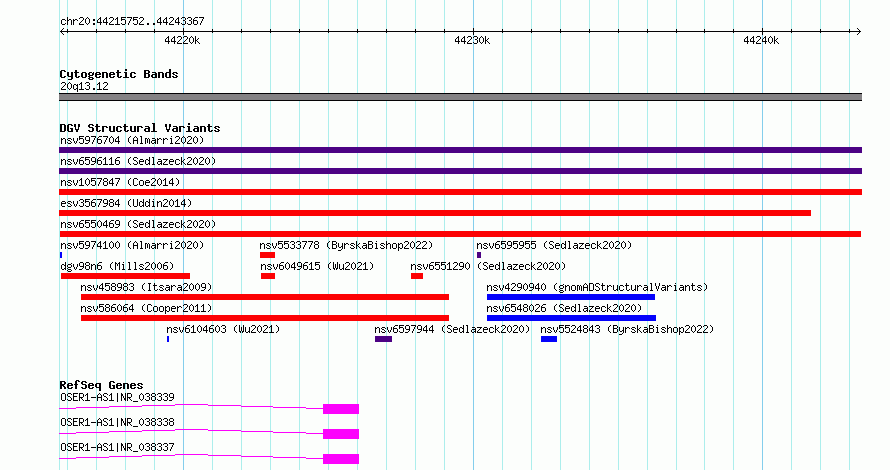Click the nsv4290940 (gnomADStructuralVariants) label text
Screen dimensions: 890x470
click(x=597, y=287)
